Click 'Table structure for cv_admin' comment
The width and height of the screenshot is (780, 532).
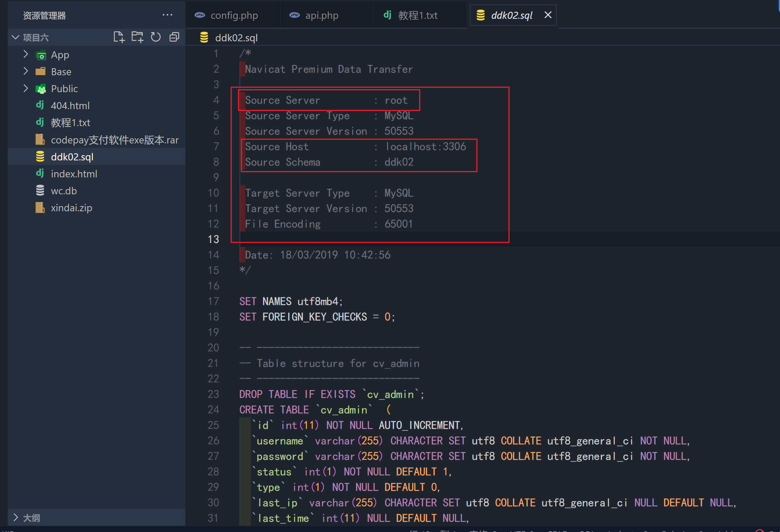tap(329, 364)
